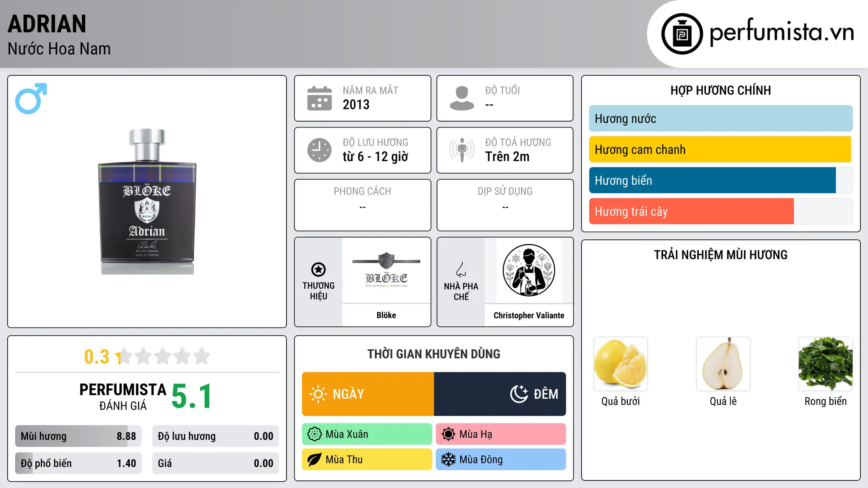This screenshot has height=488, width=868.
Task: Click the leaf icon beside Mùa Thu
Action: 314,460
